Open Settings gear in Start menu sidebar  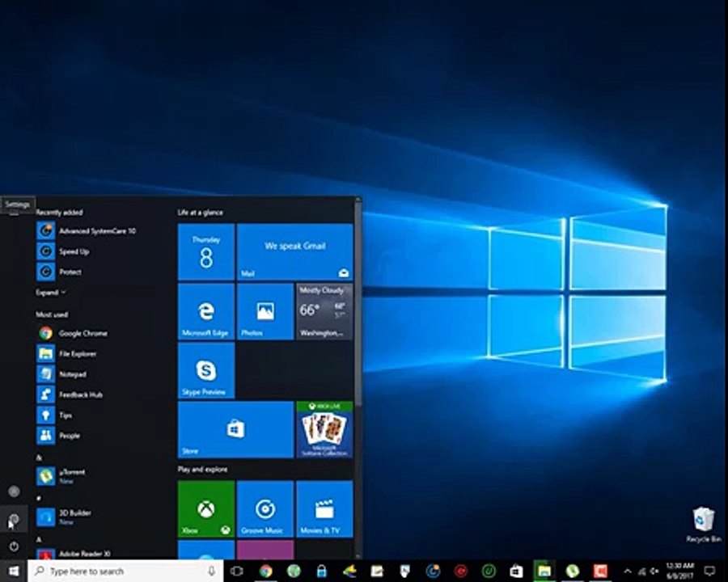pos(14,519)
